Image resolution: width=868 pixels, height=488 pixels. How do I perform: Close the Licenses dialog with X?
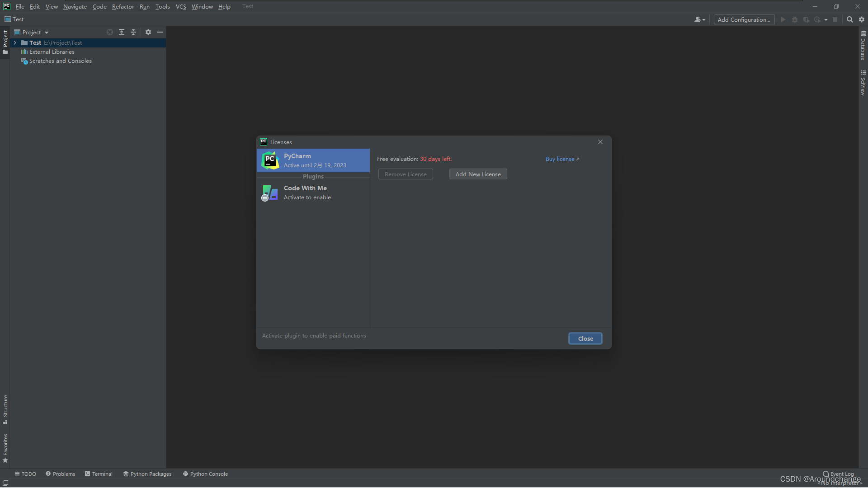tap(600, 142)
